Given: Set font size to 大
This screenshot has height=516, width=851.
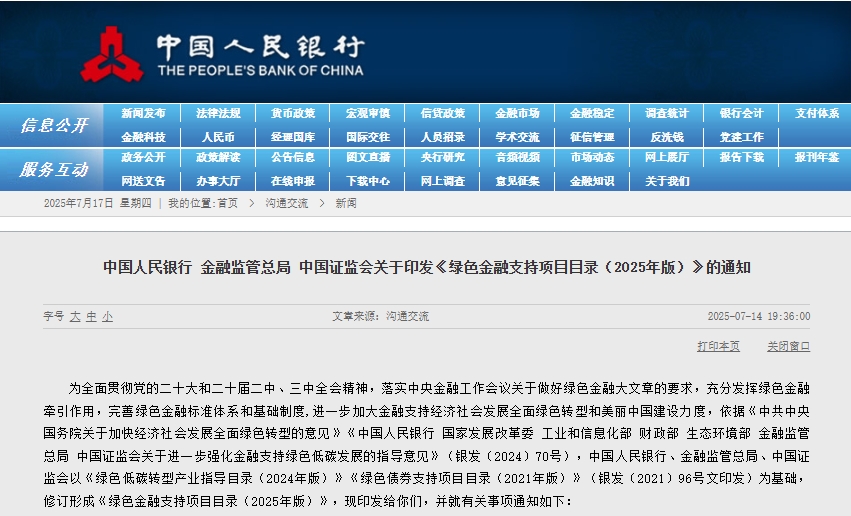Looking at the screenshot, I should click(x=75, y=316).
